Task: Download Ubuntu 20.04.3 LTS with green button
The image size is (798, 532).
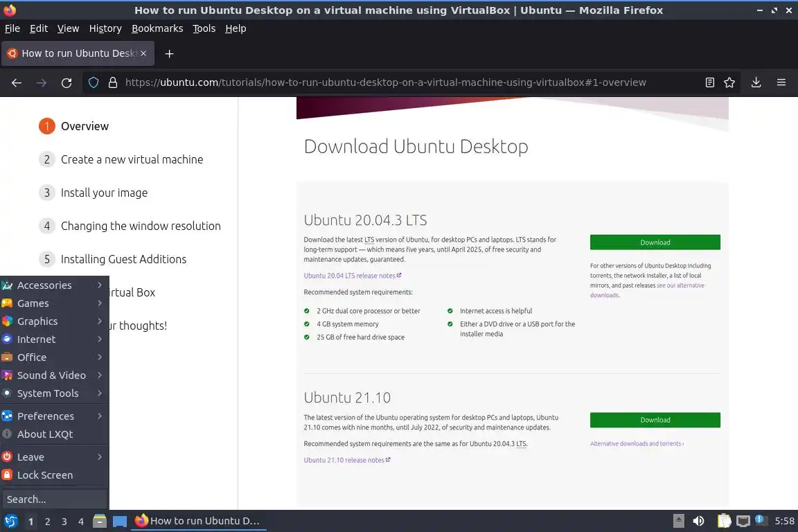Action: (x=655, y=242)
